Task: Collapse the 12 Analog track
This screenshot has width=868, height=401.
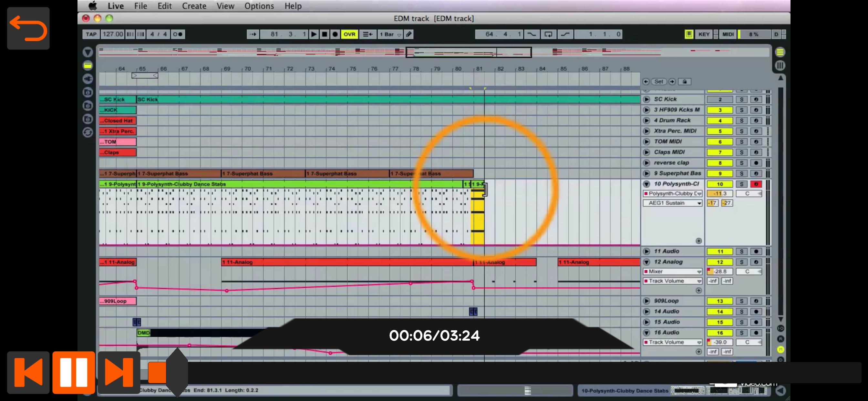Action: click(646, 262)
